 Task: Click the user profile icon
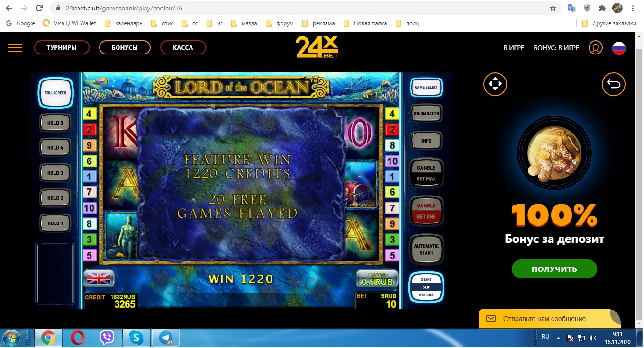coord(595,48)
